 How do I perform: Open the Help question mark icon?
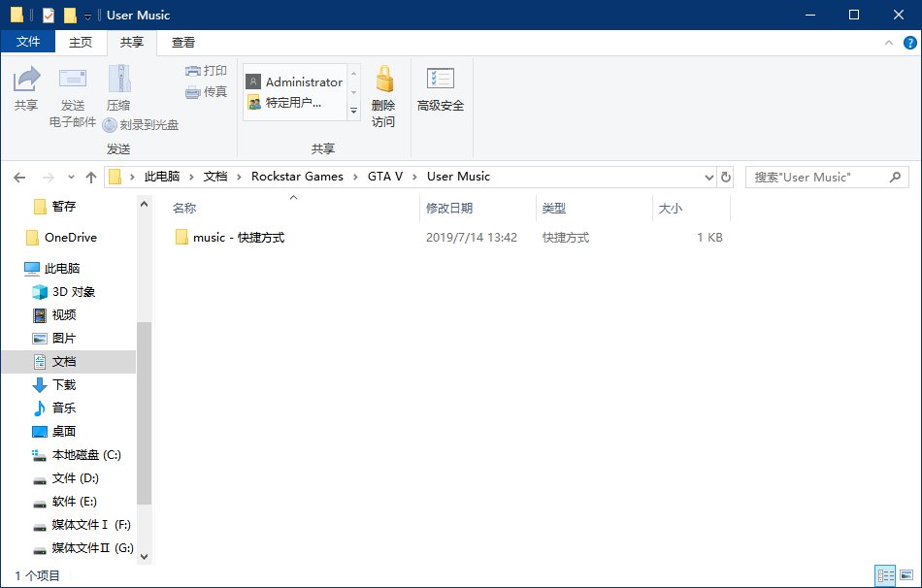909,43
